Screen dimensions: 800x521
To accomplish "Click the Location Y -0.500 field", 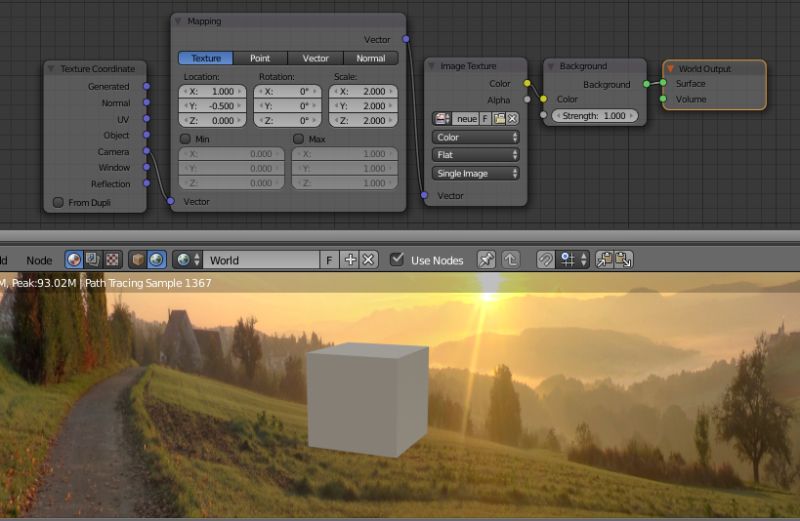I will [212, 106].
